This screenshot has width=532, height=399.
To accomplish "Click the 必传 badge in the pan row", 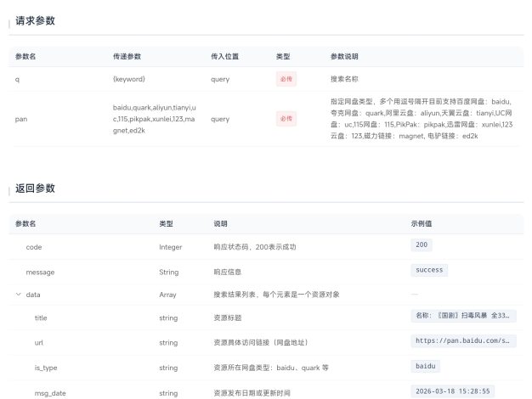I will [286, 119].
